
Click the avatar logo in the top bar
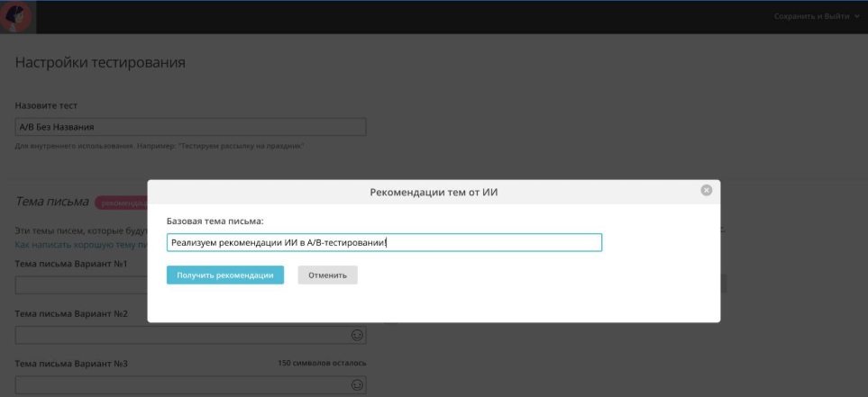click(16, 17)
